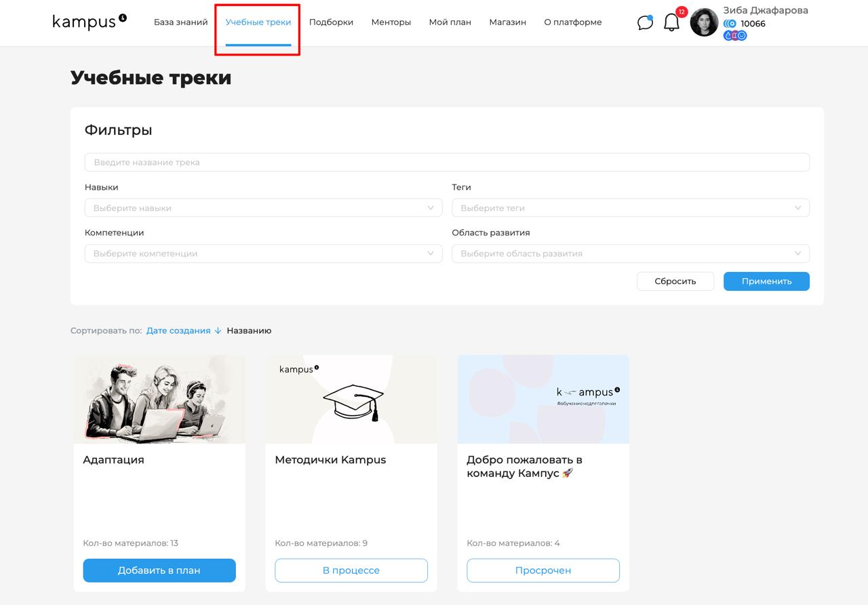The width and height of the screenshot is (868, 605).
Task: Click the kampus logo
Action: click(x=88, y=21)
